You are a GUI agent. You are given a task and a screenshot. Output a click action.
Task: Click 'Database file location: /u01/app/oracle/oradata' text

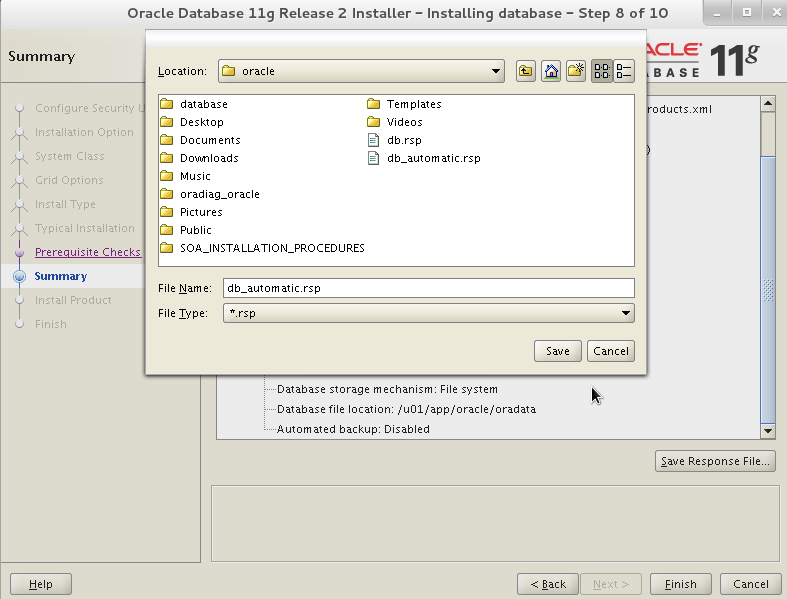[406, 409]
